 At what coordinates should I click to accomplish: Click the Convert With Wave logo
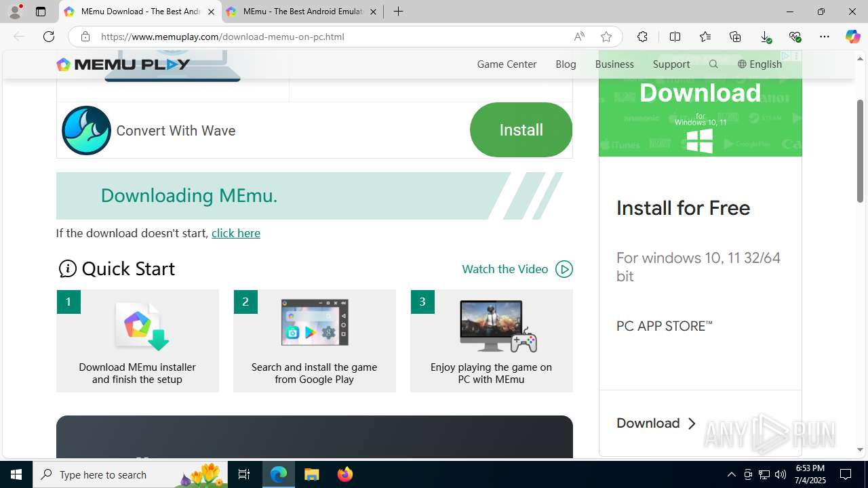(x=86, y=130)
